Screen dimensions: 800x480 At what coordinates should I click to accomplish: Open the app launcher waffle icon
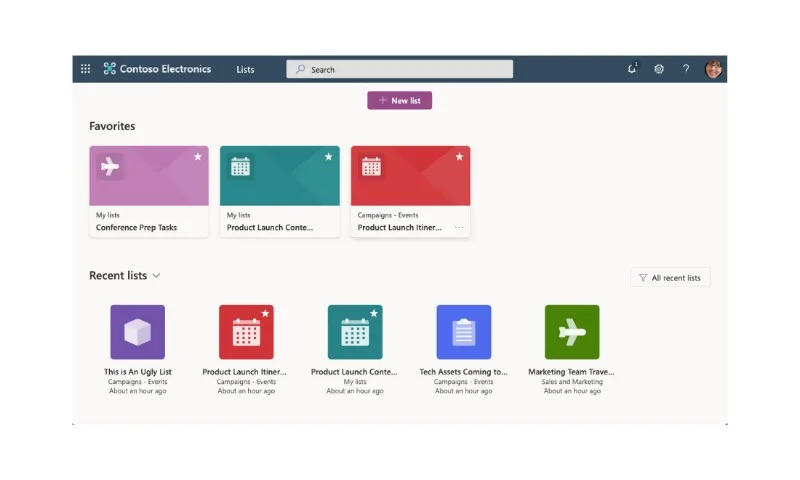pyautogui.click(x=86, y=69)
